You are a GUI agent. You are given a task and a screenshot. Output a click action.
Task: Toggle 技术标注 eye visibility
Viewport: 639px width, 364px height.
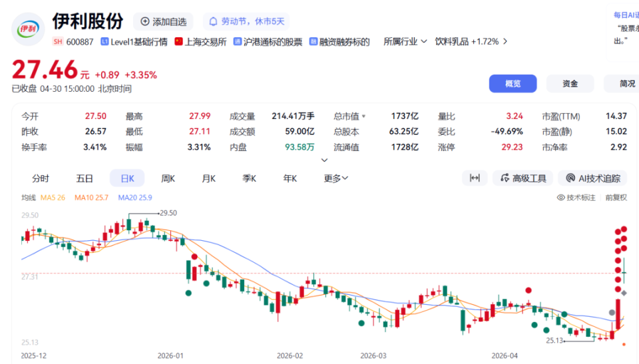point(576,198)
